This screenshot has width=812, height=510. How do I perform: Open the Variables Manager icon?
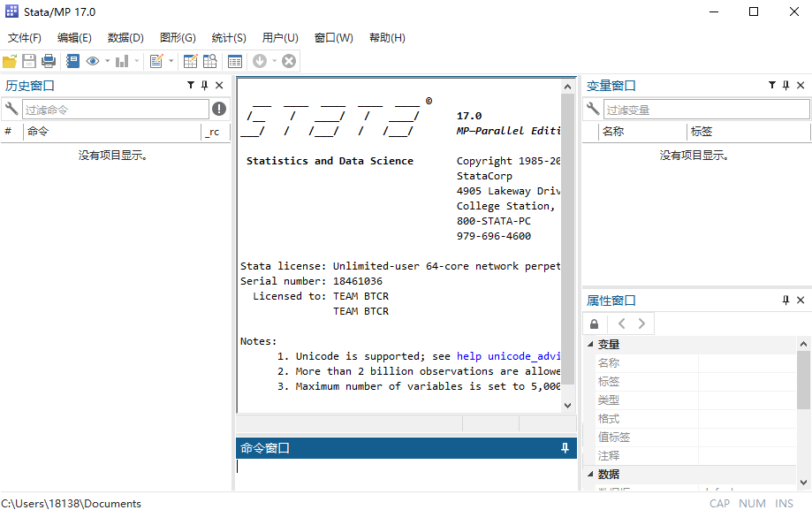(x=235, y=61)
